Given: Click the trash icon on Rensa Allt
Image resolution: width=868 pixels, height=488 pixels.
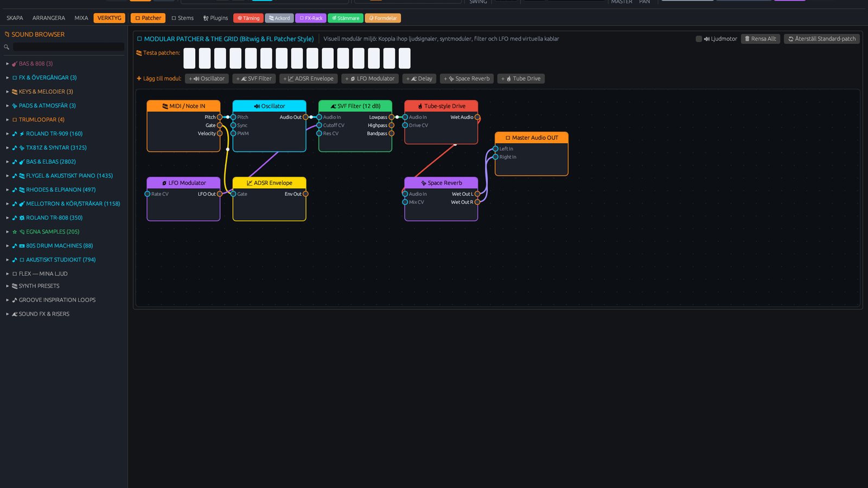Looking at the screenshot, I should tap(747, 39).
